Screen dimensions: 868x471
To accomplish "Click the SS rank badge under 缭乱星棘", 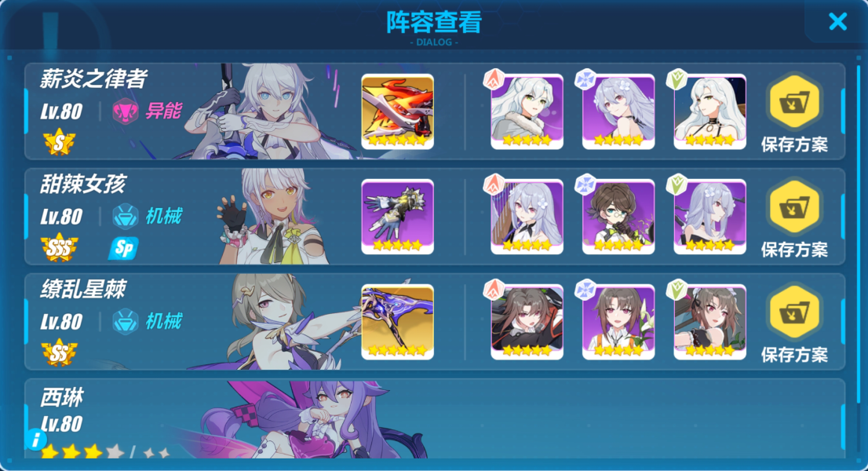I will [59, 353].
